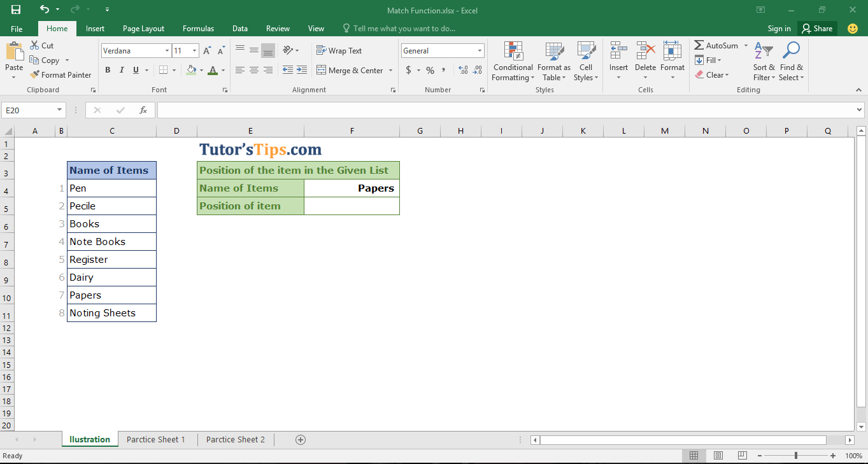Toggle Underline formatting
Viewport: 868px width, 464px height.
coord(136,70)
